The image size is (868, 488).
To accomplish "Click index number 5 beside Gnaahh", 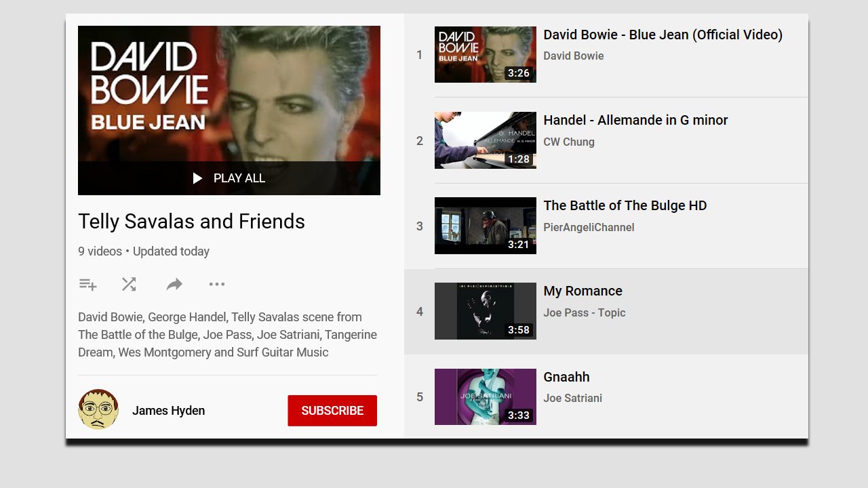I will tap(420, 397).
